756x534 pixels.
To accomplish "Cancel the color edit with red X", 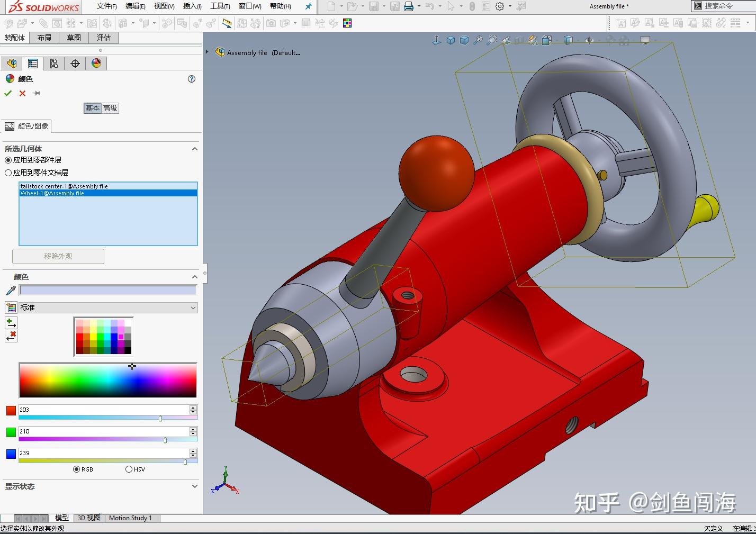I will point(22,93).
